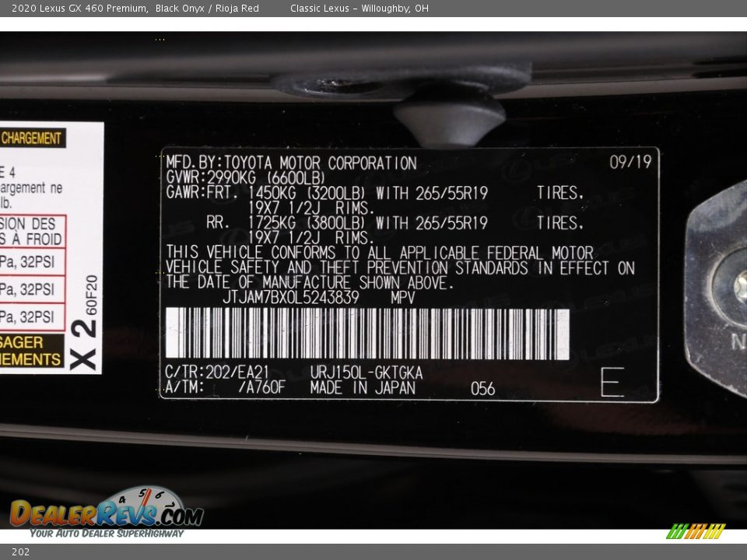Image resolution: width=747 pixels, height=560 pixels.
Task: Click the barcode on the door jamb label
Action: (x=367, y=334)
